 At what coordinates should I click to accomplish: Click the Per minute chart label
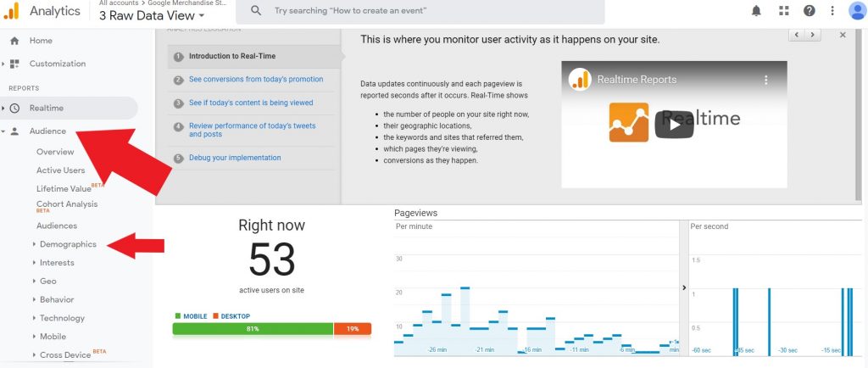414,226
